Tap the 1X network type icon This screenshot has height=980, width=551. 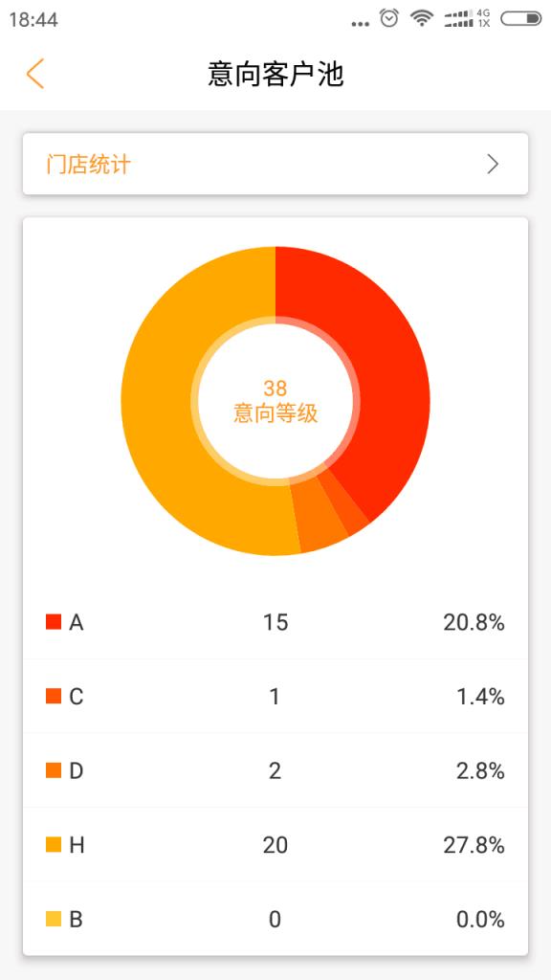[483, 23]
